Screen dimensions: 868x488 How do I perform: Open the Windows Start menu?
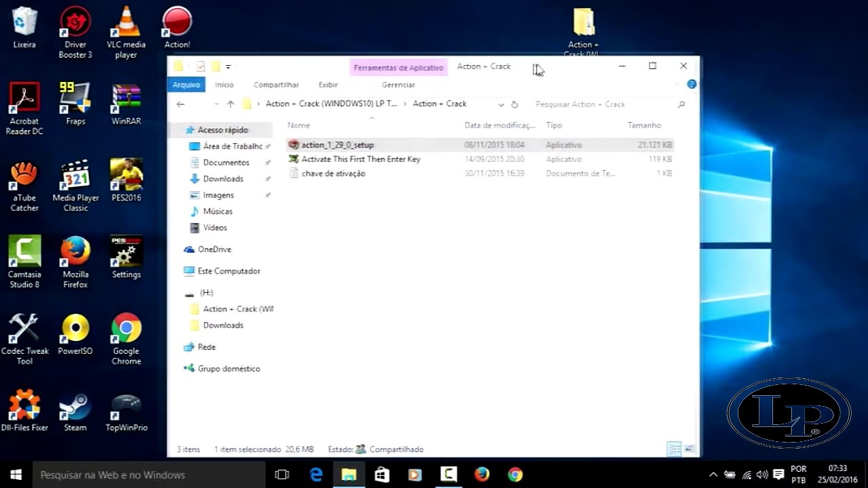tap(16, 474)
